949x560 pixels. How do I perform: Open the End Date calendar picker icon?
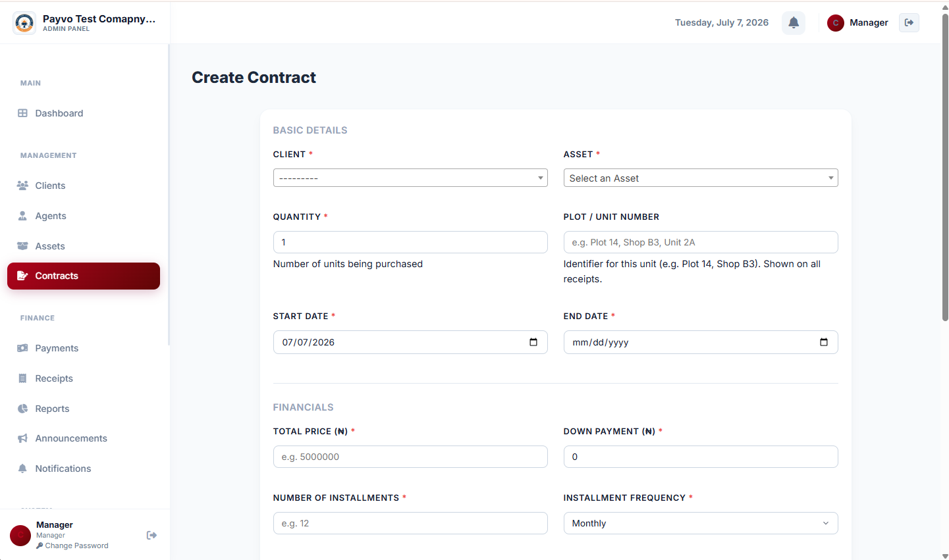click(x=824, y=342)
